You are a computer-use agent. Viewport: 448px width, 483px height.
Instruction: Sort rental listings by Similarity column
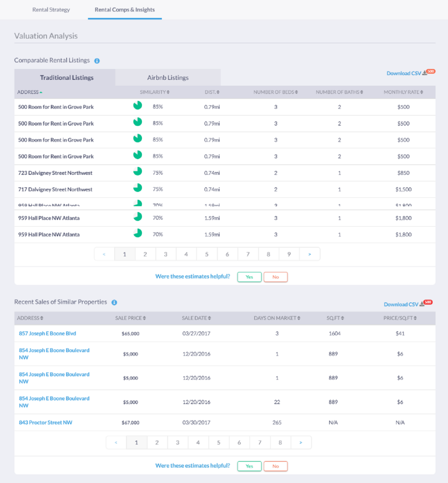click(x=155, y=92)
